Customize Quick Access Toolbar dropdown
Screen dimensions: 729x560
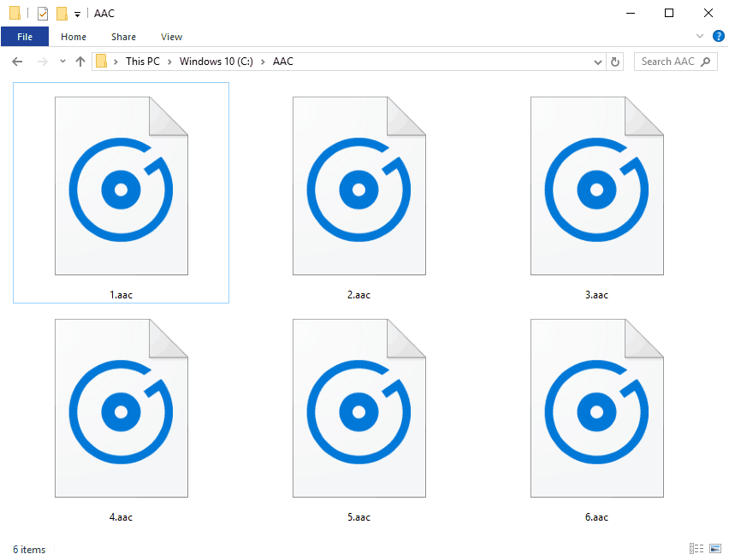coord(77,14)
